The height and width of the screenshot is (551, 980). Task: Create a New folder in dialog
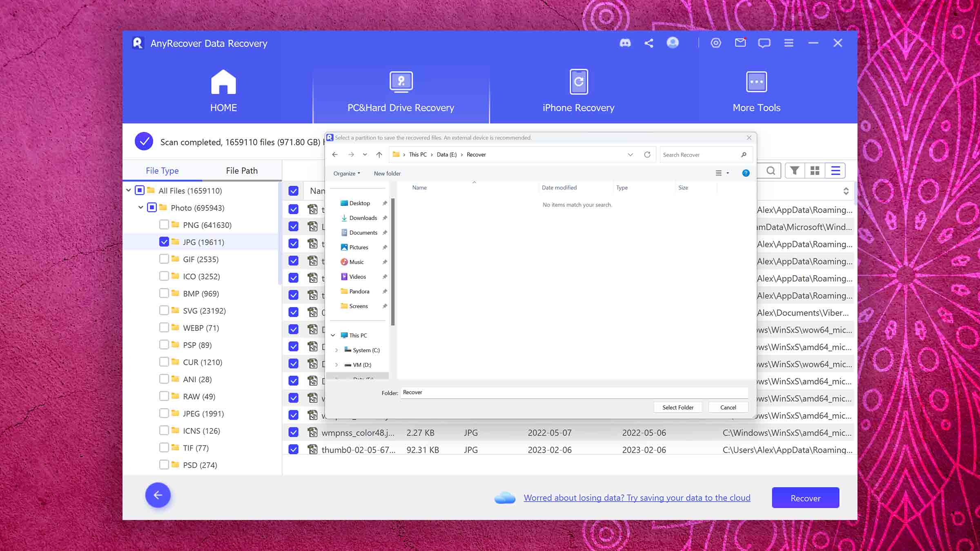pos(387,173)
